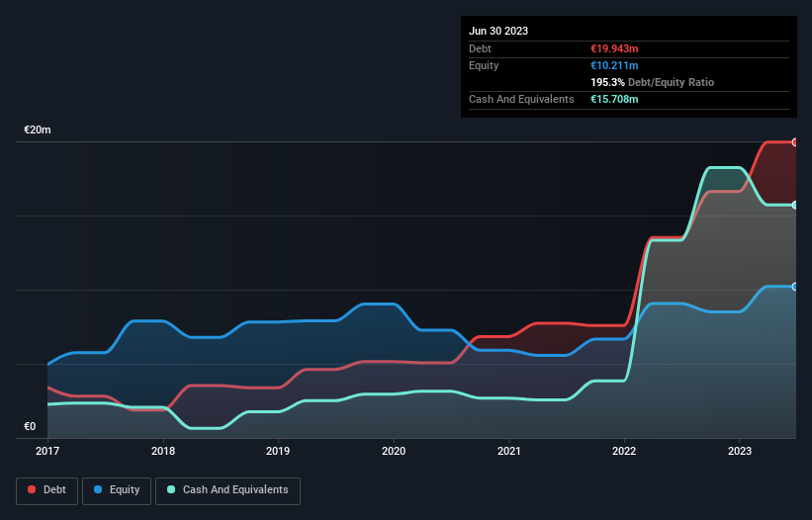Click the 195.3% Debt/Equity Ratio text
This screenshot has height=520, width=812.
coord(652,82)
